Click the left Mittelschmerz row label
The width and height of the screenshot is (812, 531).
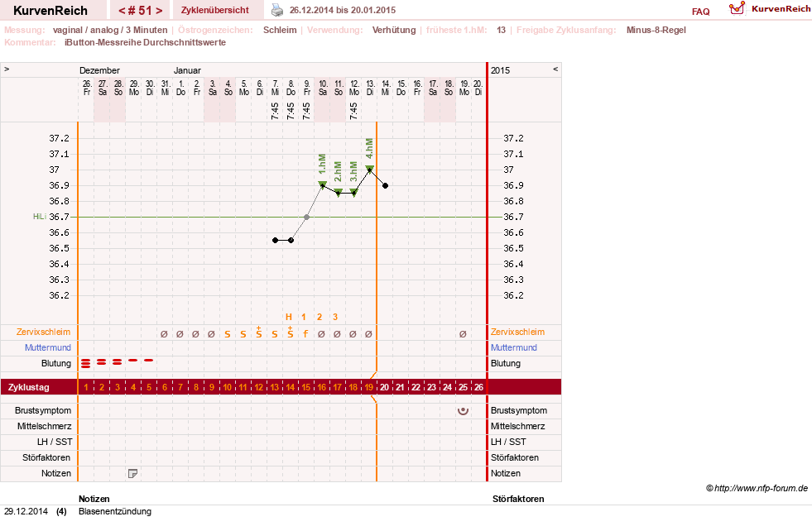[44, 426]
